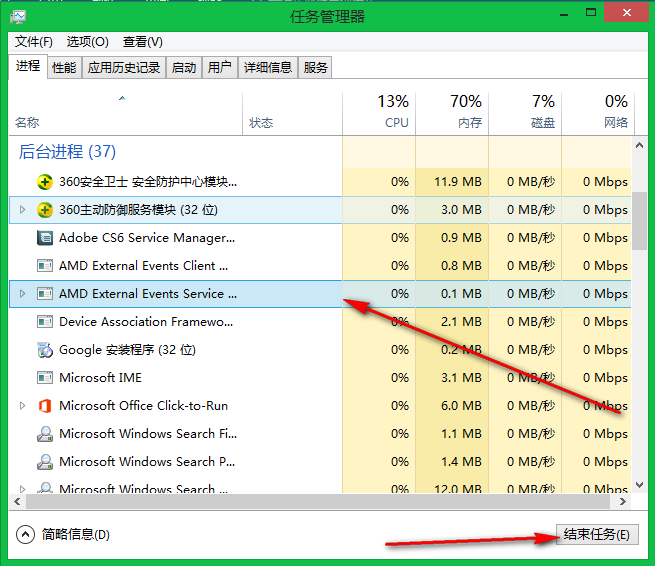Expand the 360主动防御服务模块 process
Viewport: 655px width, 566px height.
pyautogui.click(x=23, y=210)
